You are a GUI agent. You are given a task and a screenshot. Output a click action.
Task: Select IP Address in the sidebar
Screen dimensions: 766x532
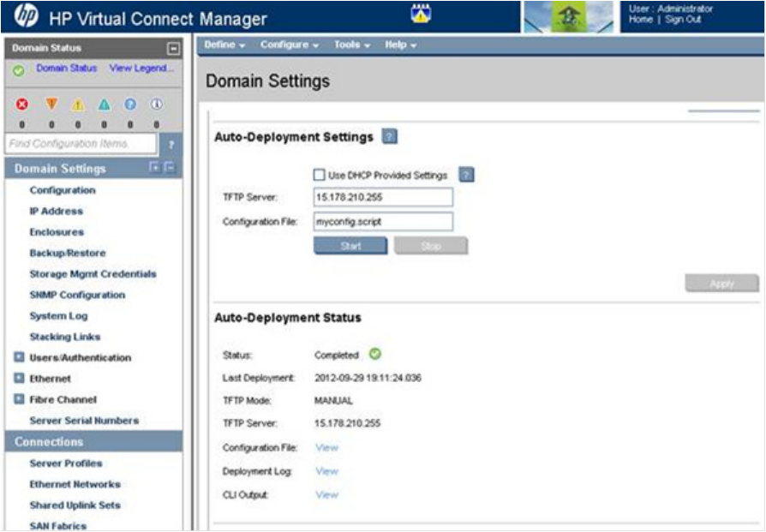pos(57,211)
